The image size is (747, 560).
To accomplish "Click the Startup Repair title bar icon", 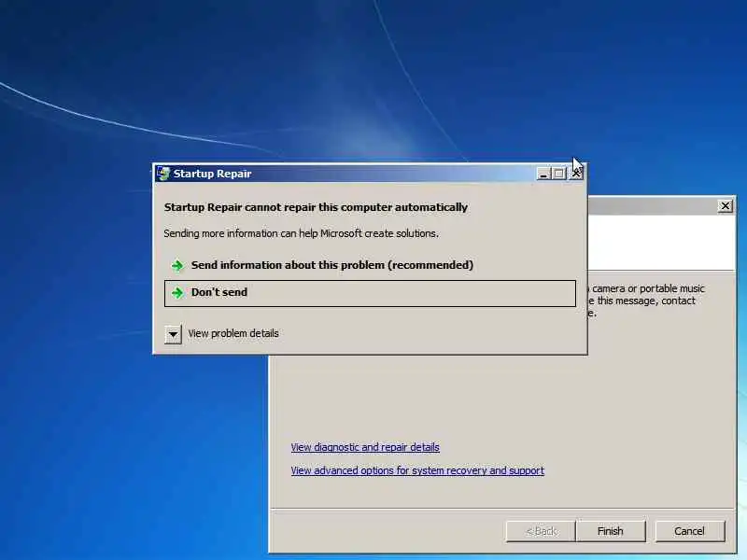I will [x=162, y=174].
